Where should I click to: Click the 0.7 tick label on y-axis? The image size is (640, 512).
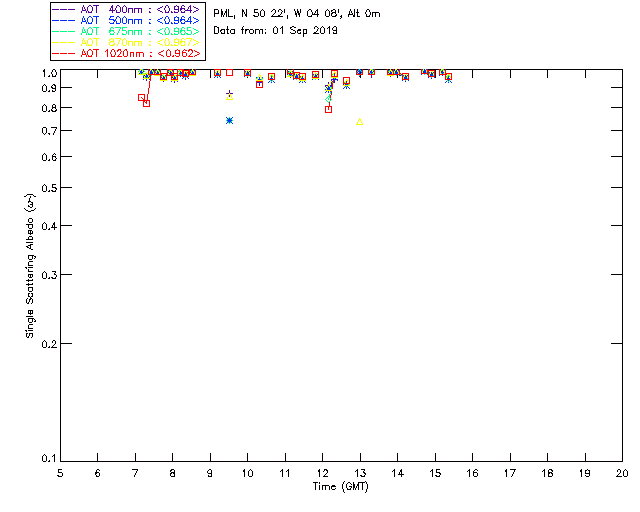[x=49, y=131]
